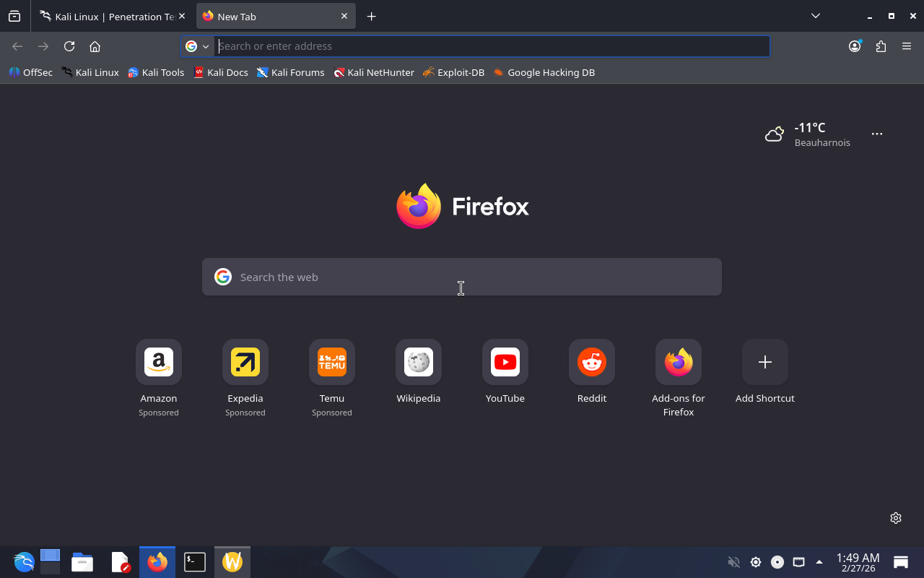Click the new tab page settings gear

(896, 518)
